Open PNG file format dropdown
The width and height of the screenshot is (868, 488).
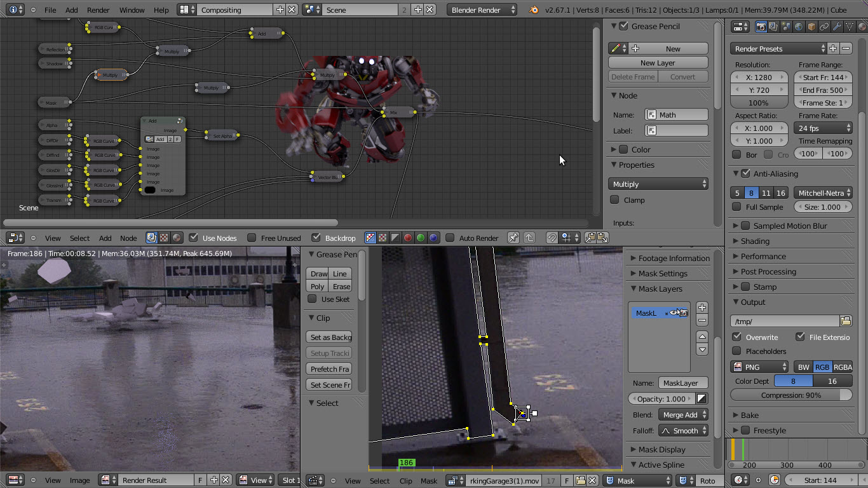pos(759,367)
